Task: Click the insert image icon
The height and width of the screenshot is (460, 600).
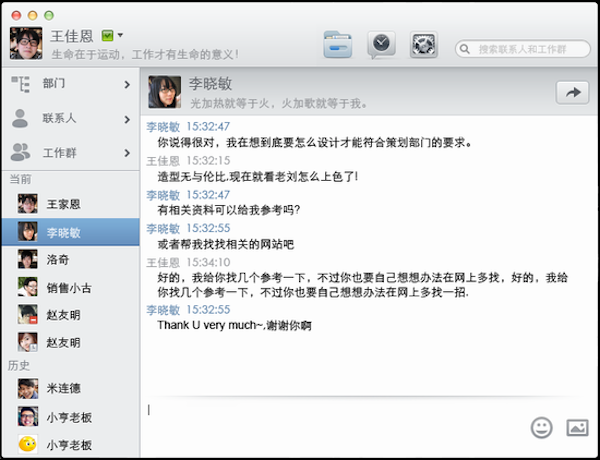Action: point(576,427)
